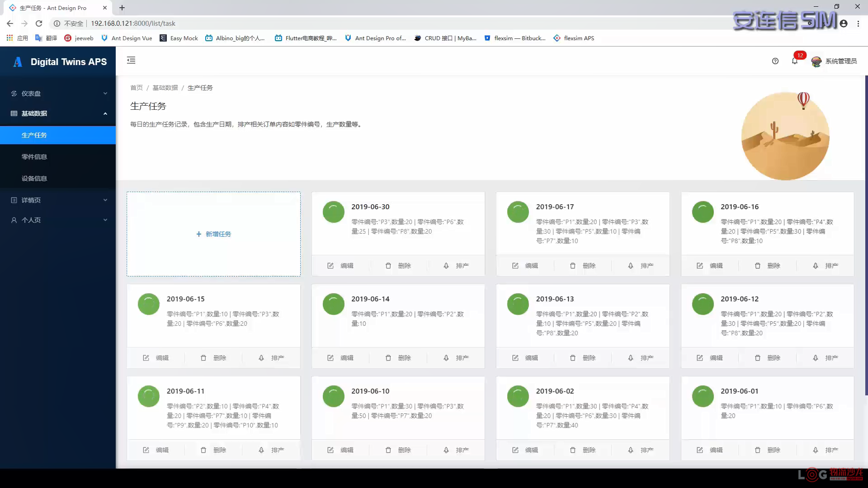The width and height of the screenshot is (868, 488).
Task: Open 设备信息 in the sidebar
Action: tap(58, 178)
